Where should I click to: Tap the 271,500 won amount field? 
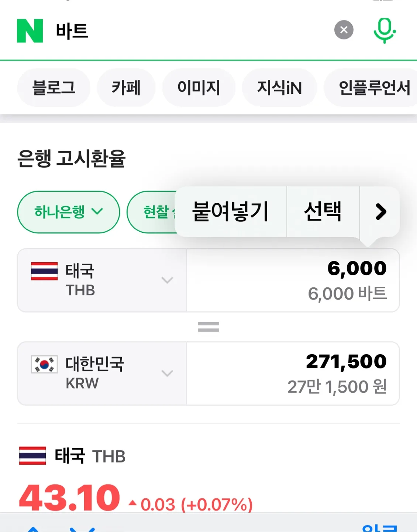(x=293, y=374)
